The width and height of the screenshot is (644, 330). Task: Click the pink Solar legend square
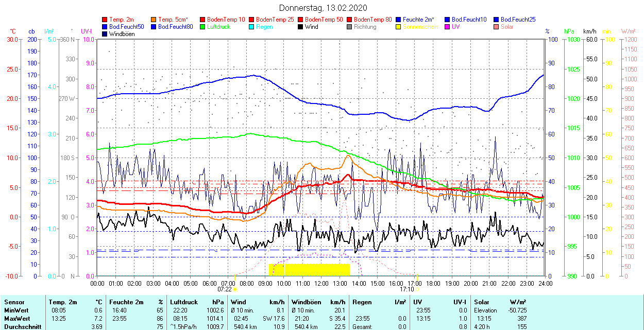click(497, 27)
